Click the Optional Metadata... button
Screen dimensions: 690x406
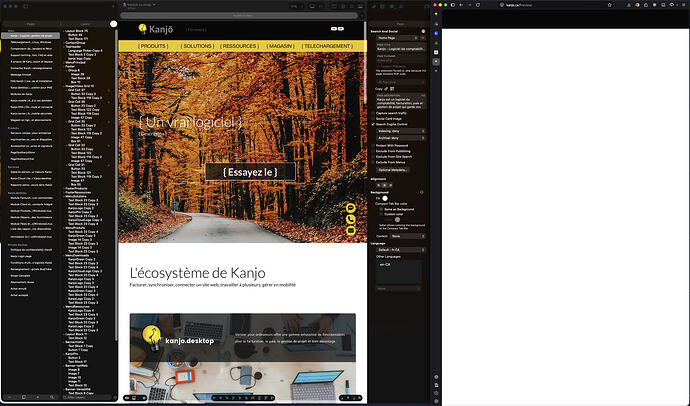tap(393, 170)
